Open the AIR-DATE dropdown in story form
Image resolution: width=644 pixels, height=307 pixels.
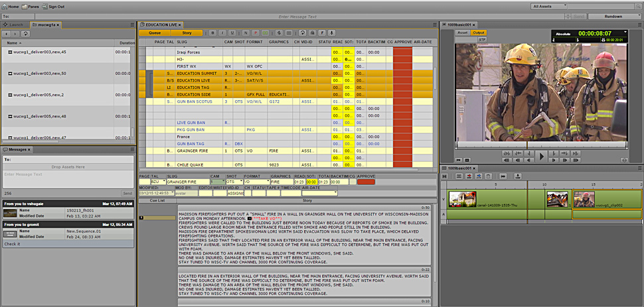point(319,193)
